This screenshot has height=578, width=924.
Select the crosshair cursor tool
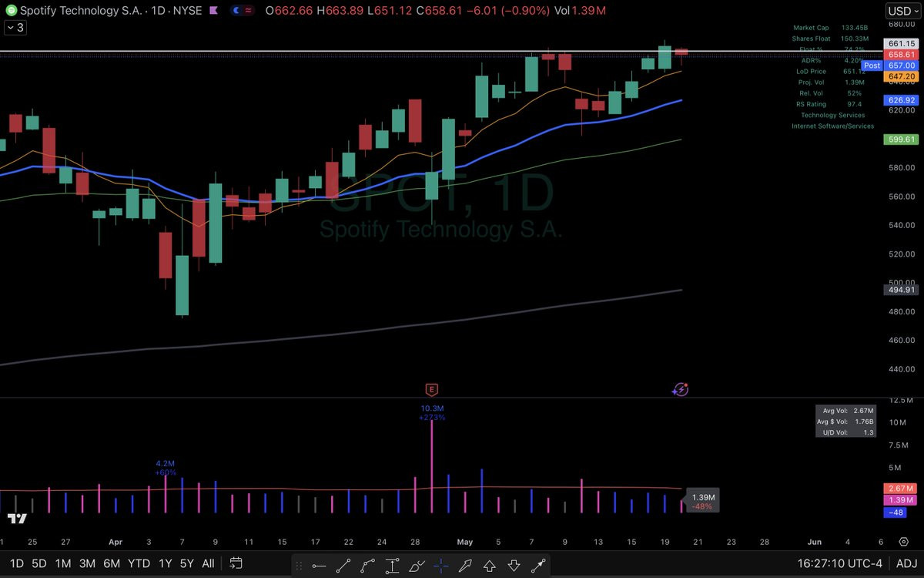[x=440, y=566]
